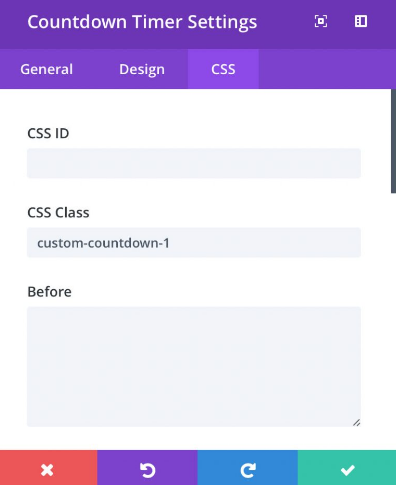This screenshot has width=396, height=485.
Task: Open the Design tab
Action: point(142,69)
